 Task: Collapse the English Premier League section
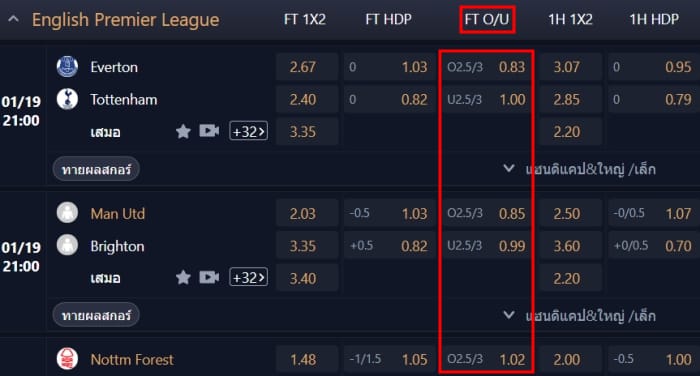tap(13, 19)
